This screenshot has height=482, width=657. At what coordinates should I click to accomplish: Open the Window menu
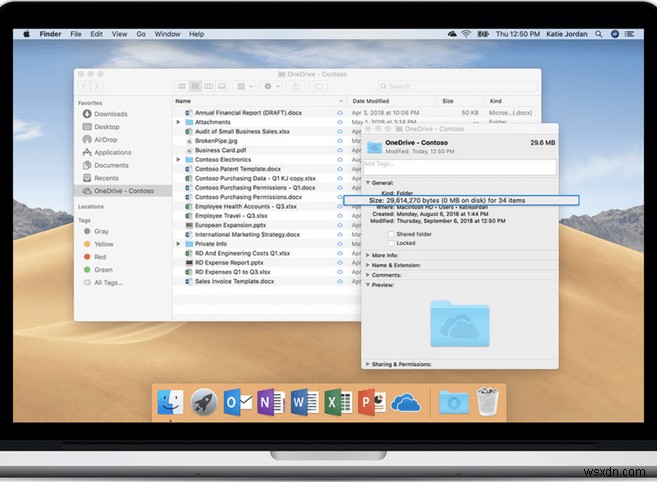[167, 34]
